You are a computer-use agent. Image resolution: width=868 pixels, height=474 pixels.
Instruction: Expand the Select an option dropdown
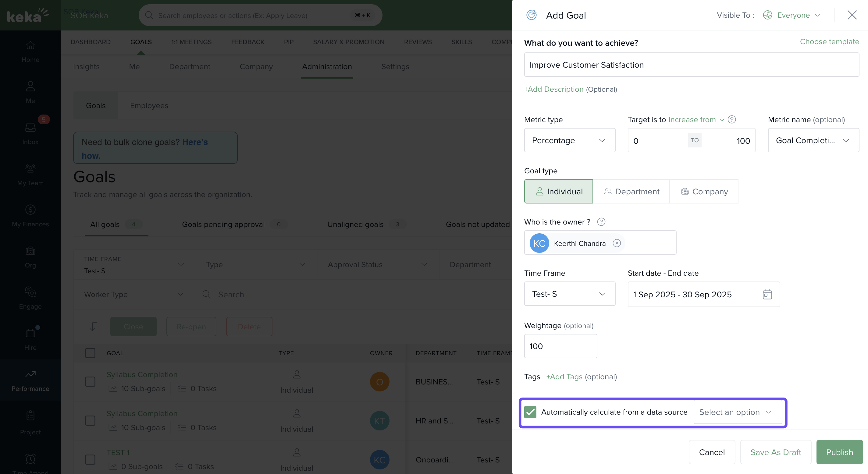[x=737, y=412]
